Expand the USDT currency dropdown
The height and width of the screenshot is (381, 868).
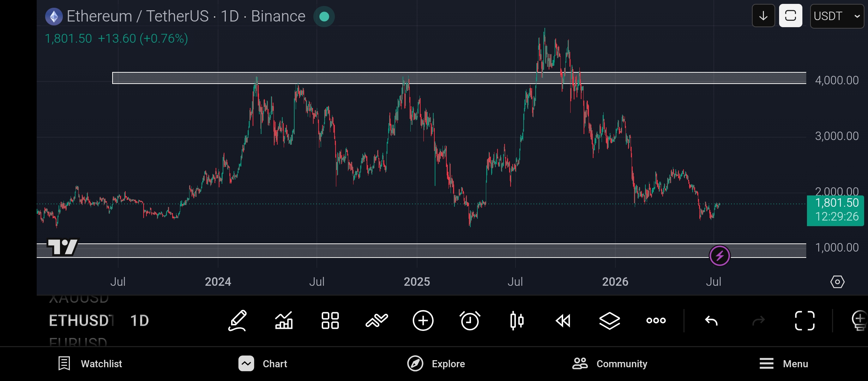(x=837, y=16)
